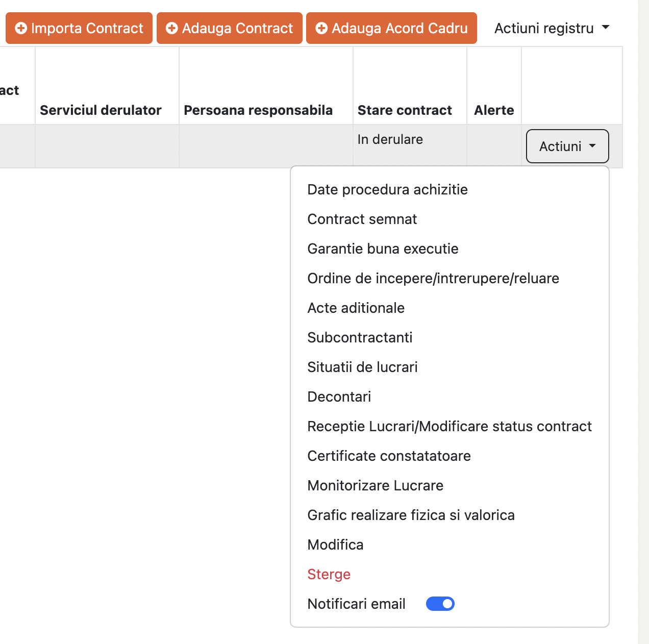Open Ordine de incepere/intrerupere/reluare
This screenshot has height=644, width=649.
tap(433, 279)
